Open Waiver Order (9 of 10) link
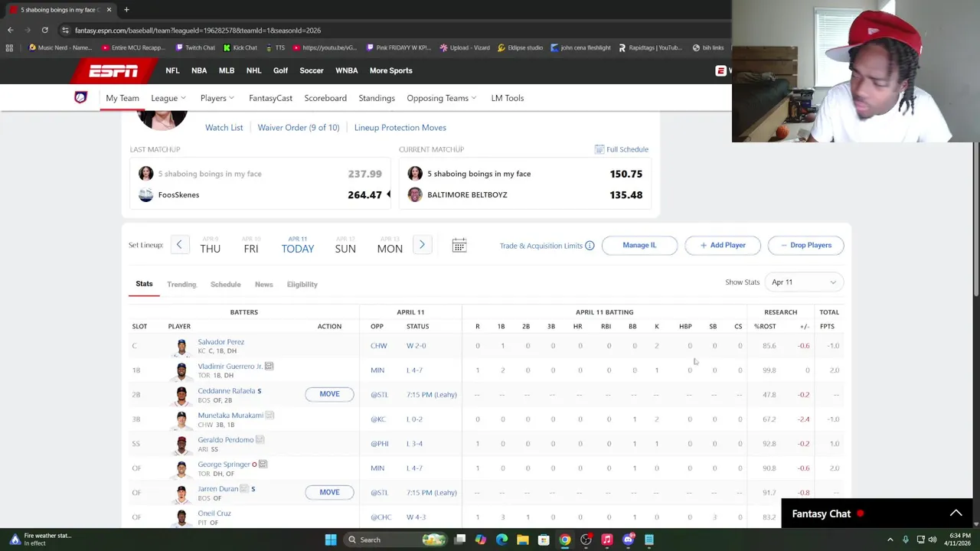The image size is (980, 551). click(x=298, y=128)
